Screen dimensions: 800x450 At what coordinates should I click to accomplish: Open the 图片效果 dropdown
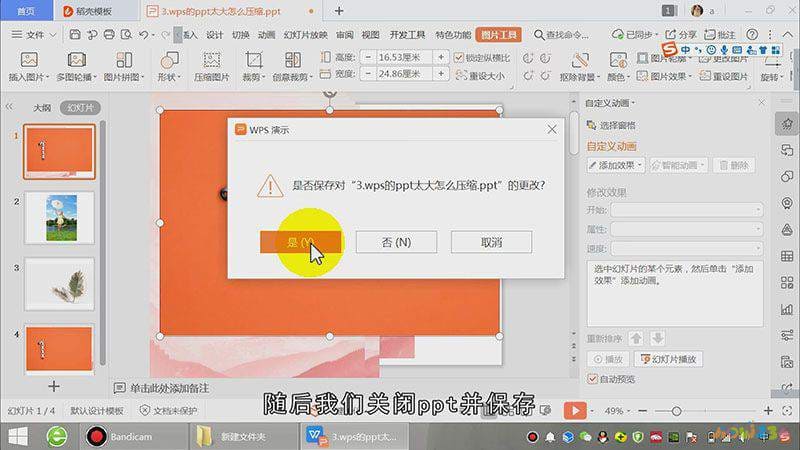[665, 76]
